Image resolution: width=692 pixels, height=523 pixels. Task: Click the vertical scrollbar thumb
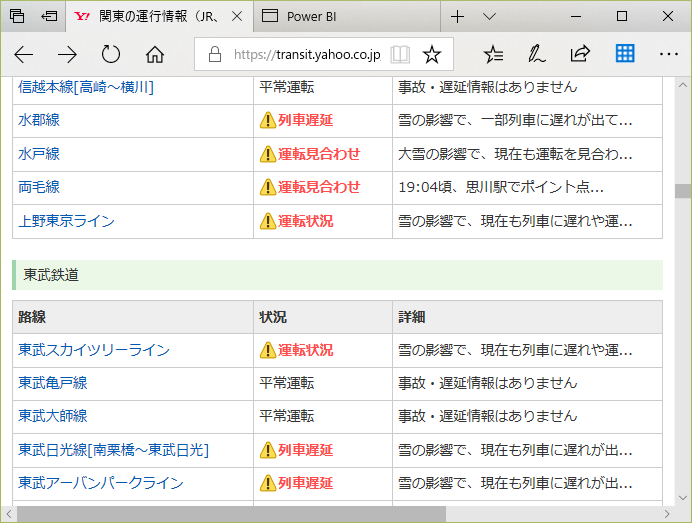(x=683, y=191)
